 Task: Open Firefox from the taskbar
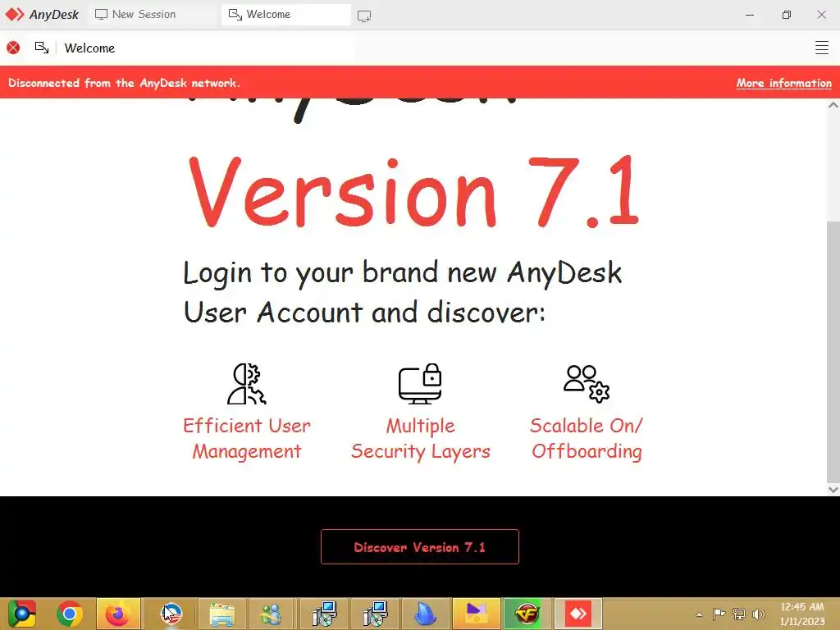click(x=118, y=614)
